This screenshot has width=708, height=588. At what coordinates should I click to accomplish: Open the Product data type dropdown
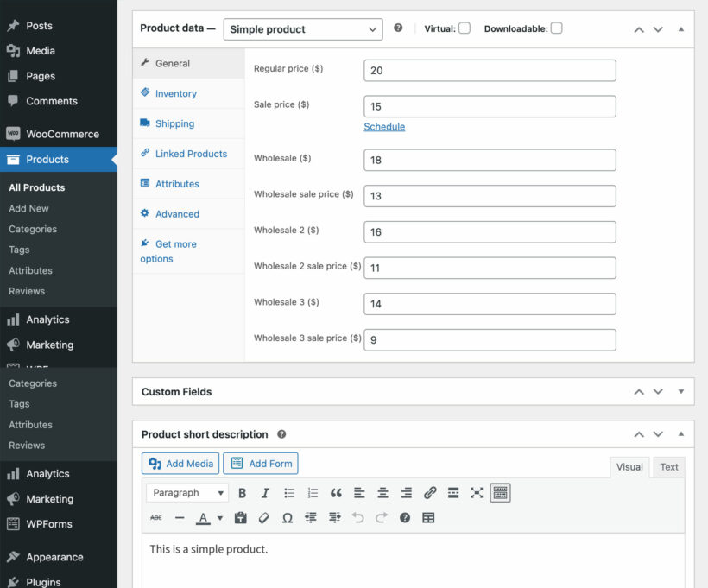tap(303, 28)
